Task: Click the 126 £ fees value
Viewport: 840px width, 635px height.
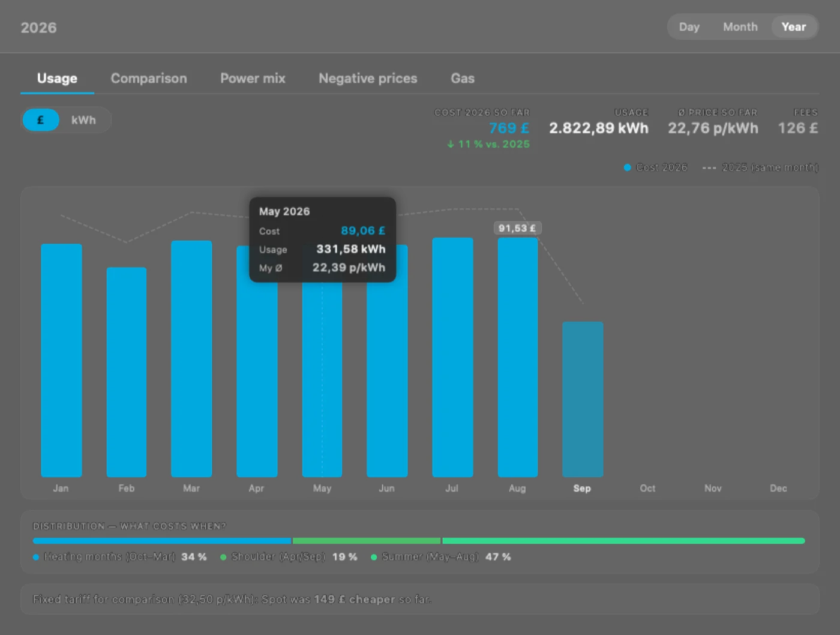Action: (x=798, y=128)
